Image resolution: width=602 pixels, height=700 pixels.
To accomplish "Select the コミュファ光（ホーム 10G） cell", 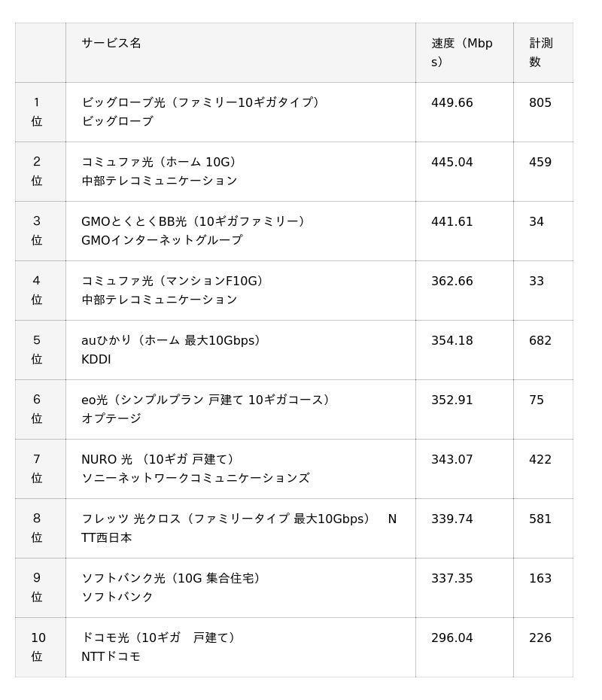I will [x=241, y=172].
